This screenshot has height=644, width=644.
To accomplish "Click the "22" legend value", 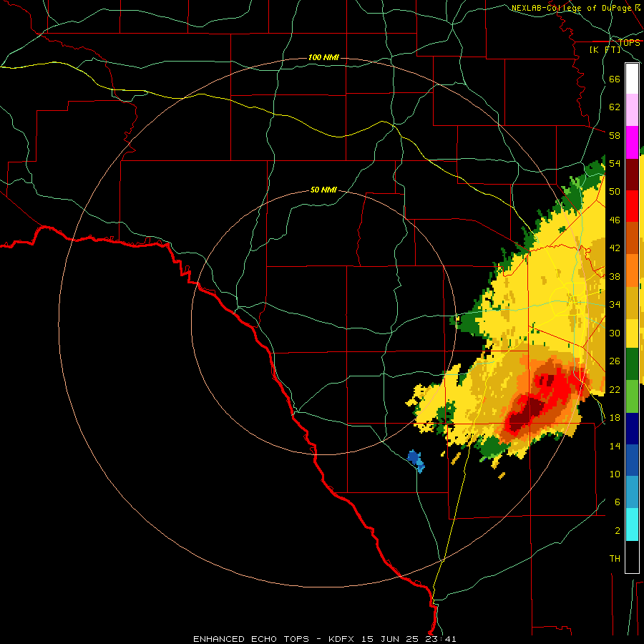I will point(615,389).
